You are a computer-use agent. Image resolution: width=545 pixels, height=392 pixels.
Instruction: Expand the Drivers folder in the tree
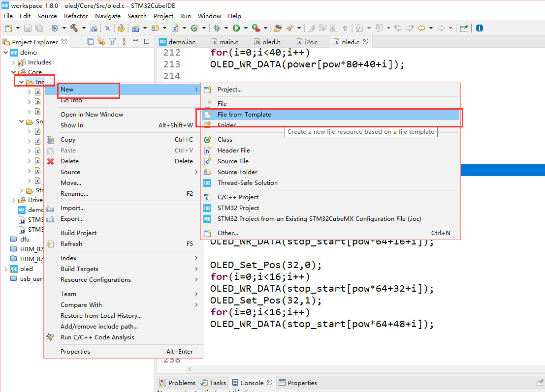pos(14,200)
